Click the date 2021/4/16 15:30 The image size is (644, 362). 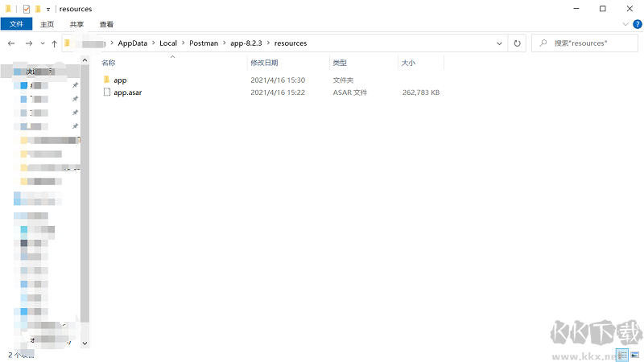278,80
